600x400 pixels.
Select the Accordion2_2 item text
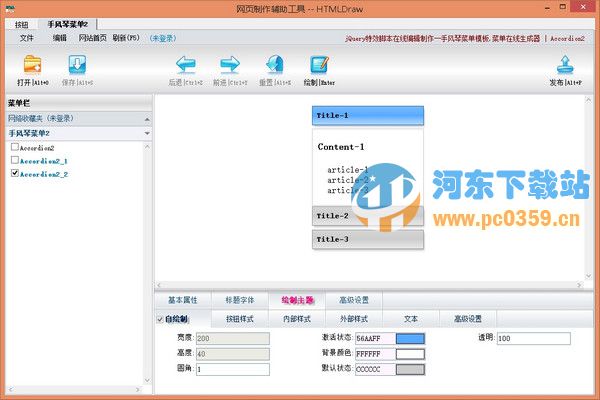pos(44,174)
